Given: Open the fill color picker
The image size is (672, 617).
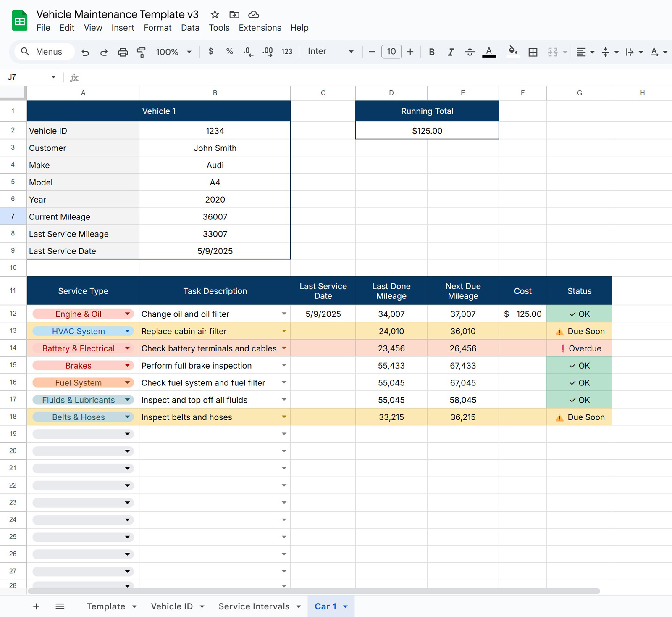Looking at the screenshot, I should pyautogui.click(x=512, y=52).
